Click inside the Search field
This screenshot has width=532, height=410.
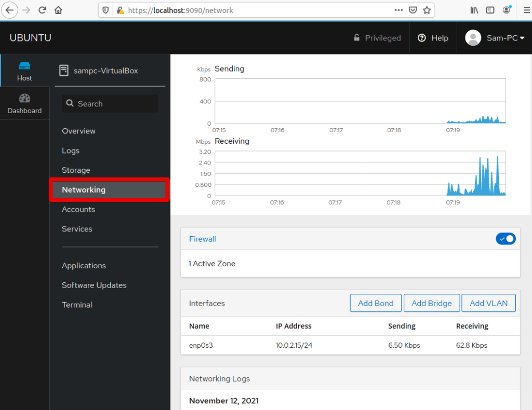point(110,103)
